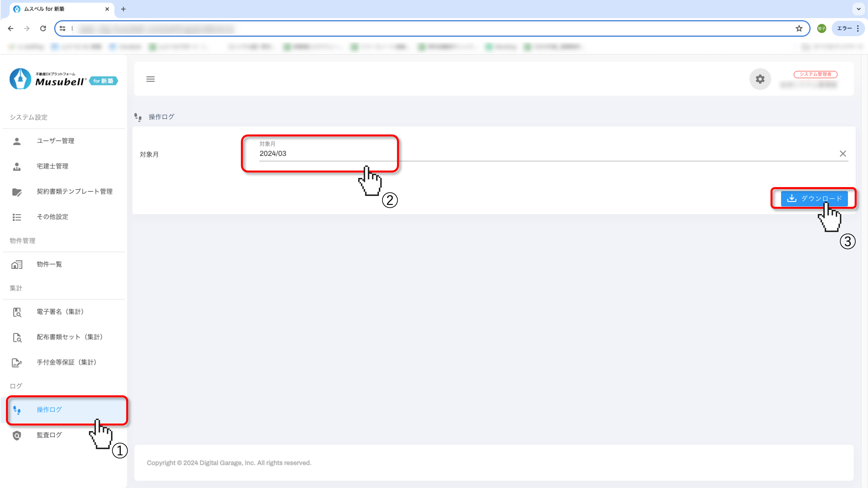Image resolution: width=868 pixels, height=488 pixels.
Task: Clear the 対象月 field with X
Action: click(x=843, y=154)
